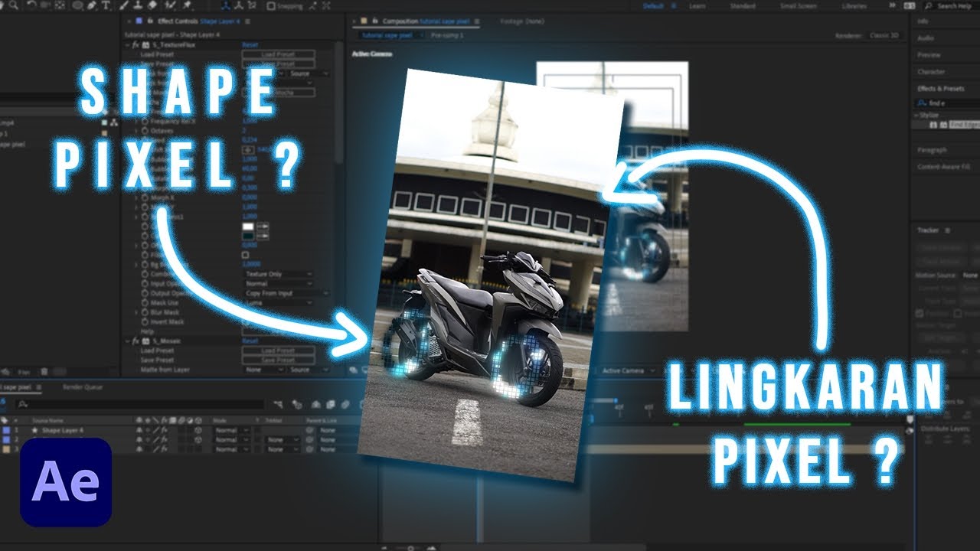Click the Effects & Presets search field
This screenshot has width=980, height=551.
946,103
